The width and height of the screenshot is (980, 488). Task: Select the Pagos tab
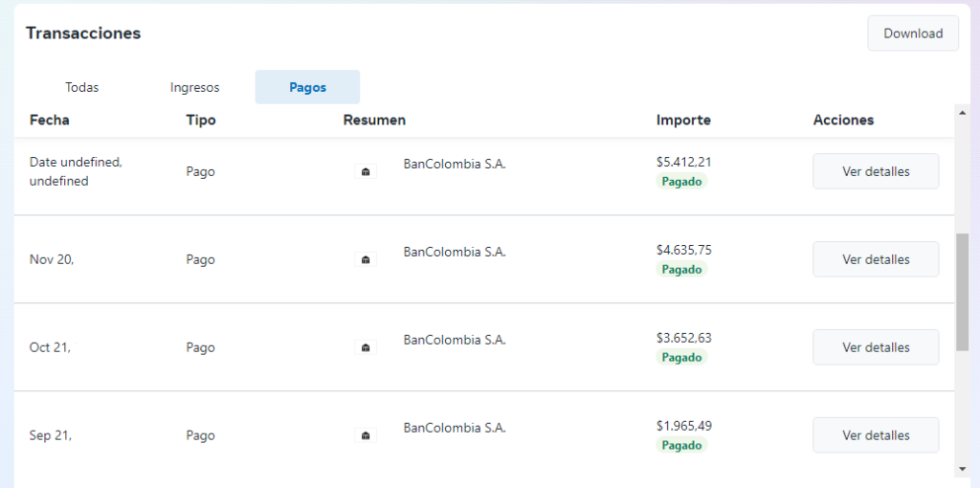tap(307, 87)
